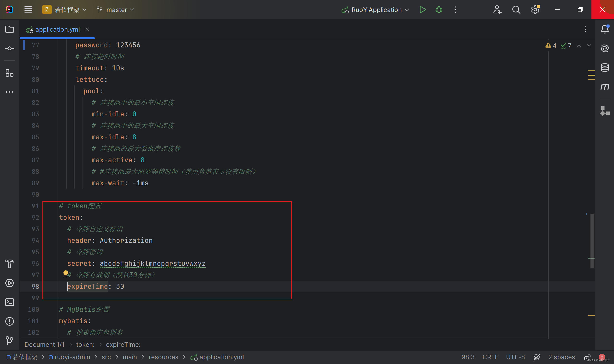Click CRLF line separator in status bar
Viewport: 614px width, 364px height.
click(490, 357)
